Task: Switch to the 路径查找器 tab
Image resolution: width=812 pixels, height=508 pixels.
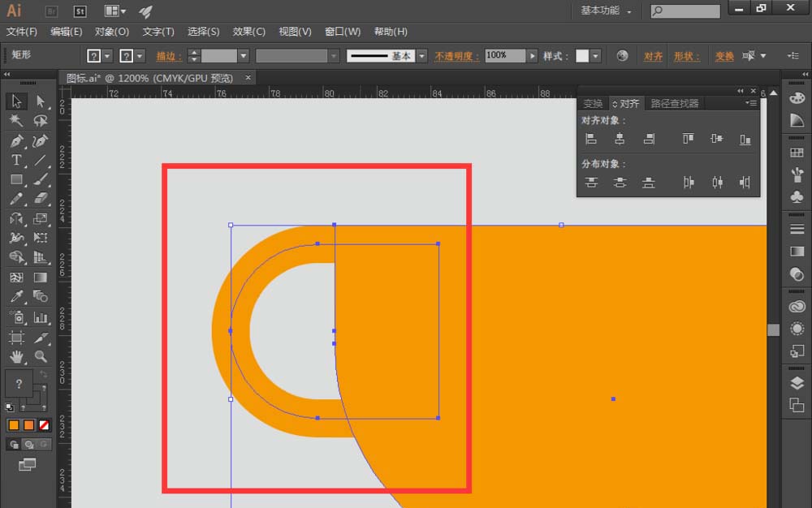Action: pyautogui.click(x=674, y=103)
